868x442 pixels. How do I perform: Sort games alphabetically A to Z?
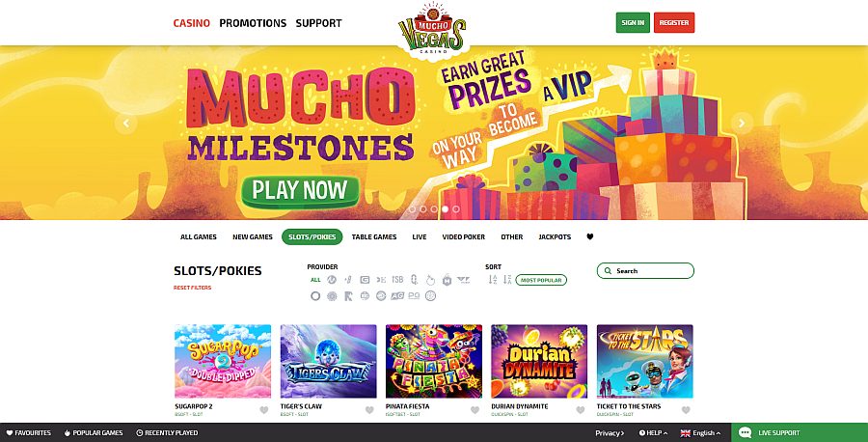pyautogui.click(x=492, y=280)
